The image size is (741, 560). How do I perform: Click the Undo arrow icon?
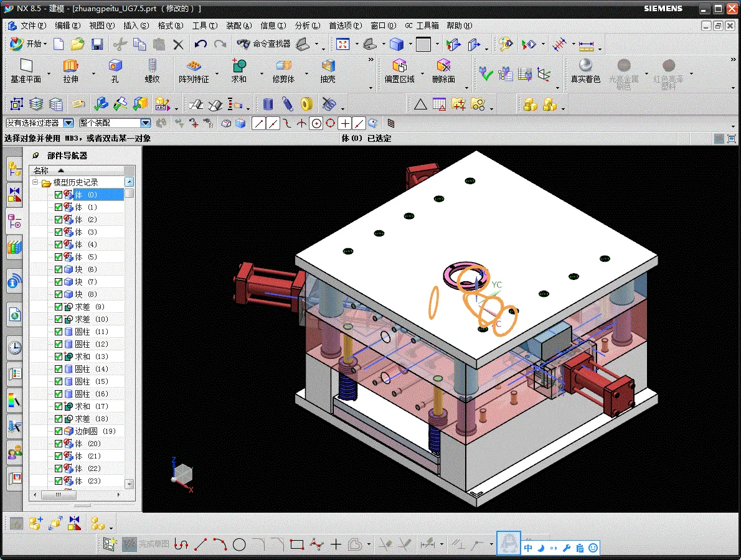point(201,44)
